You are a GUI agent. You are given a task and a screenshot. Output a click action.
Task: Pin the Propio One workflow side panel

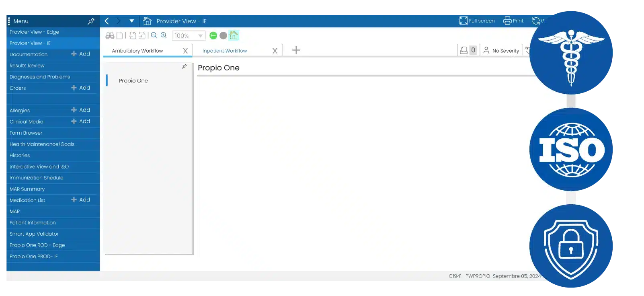(x=184, y=66)
